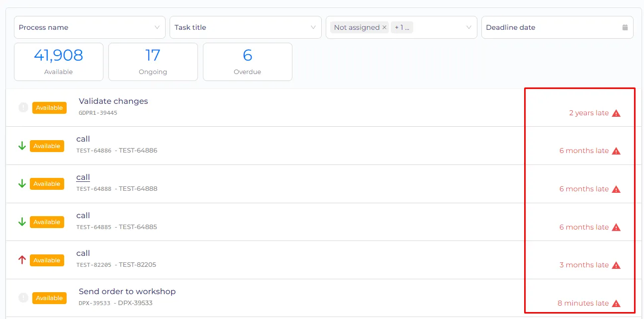Open the underlined call task TEST-64888
644x319 pixels.
pyautogui.click(x=83, y=177)
